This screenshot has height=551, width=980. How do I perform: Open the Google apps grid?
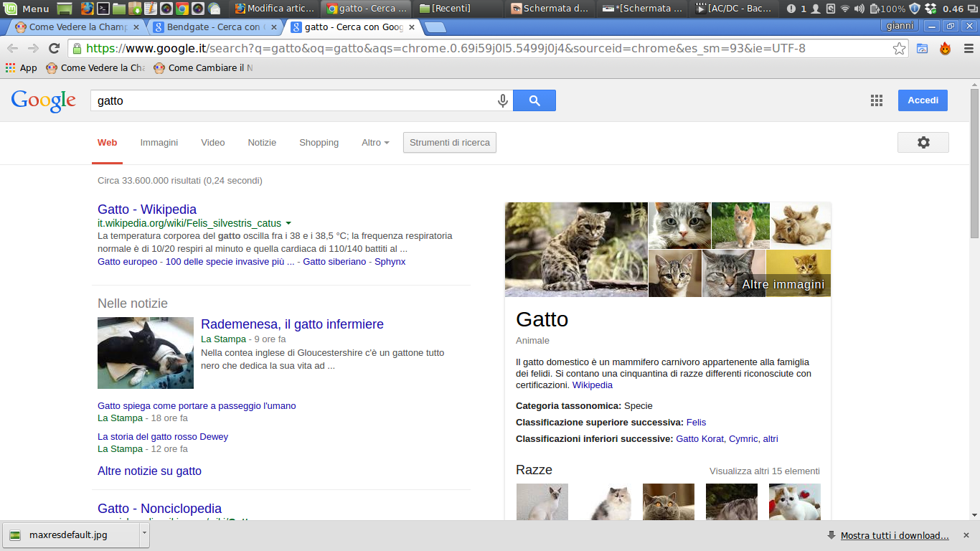[877, 100]
